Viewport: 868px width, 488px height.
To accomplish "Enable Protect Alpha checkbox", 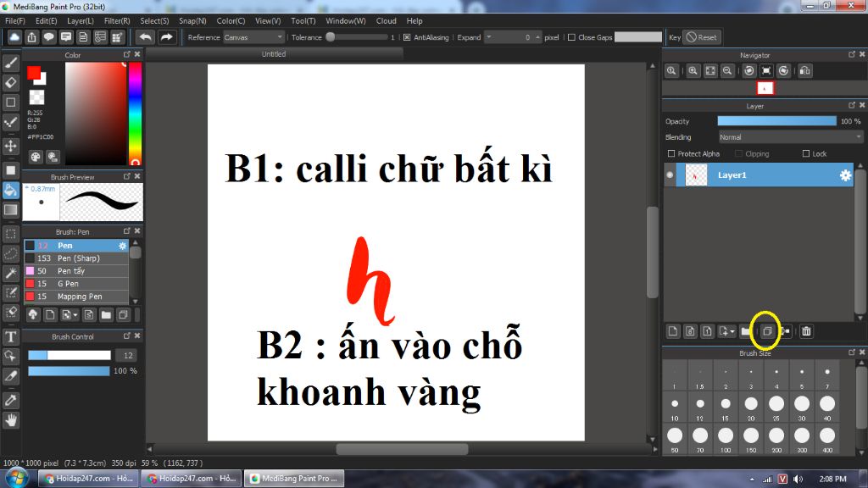I will [x=671, y=153].
